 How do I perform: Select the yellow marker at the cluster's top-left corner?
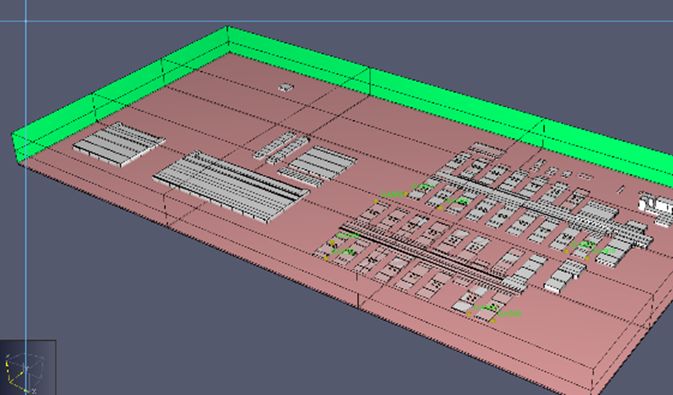[x=376, y=201]
